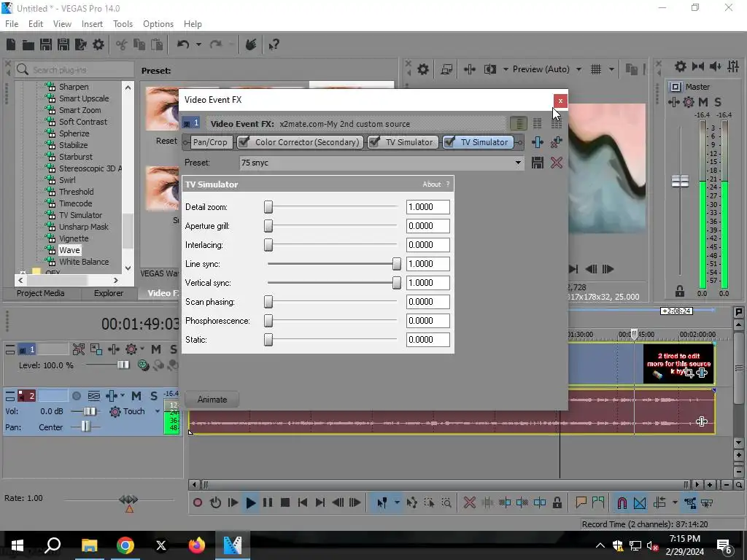Select Unsharp Mask plug-in in list
Viewport: 747px width, 560px height.
pyautogui.click(x=84, y=227)
